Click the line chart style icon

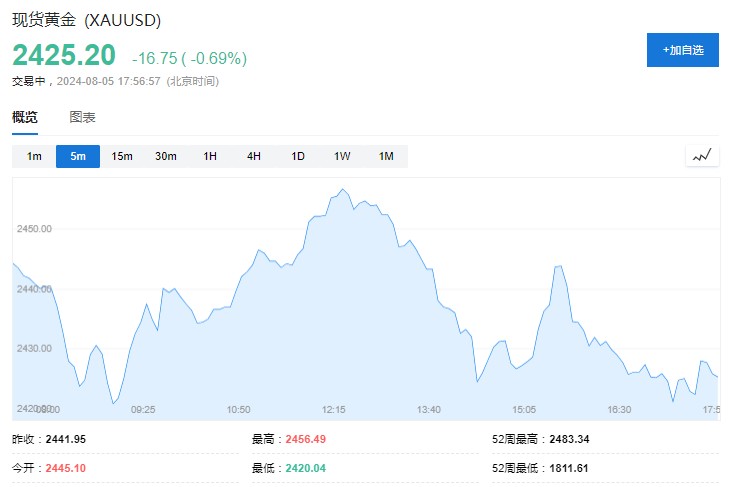tap(702, 155)
